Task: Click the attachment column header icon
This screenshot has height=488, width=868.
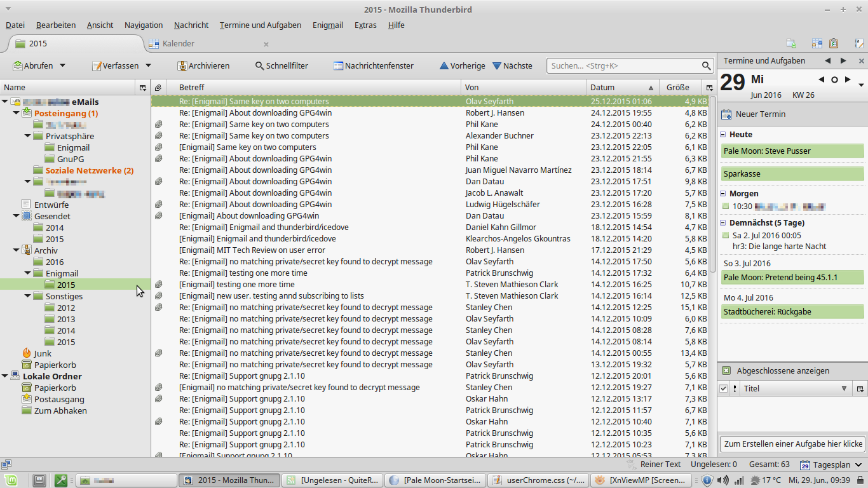Action: tap(158, 87)
